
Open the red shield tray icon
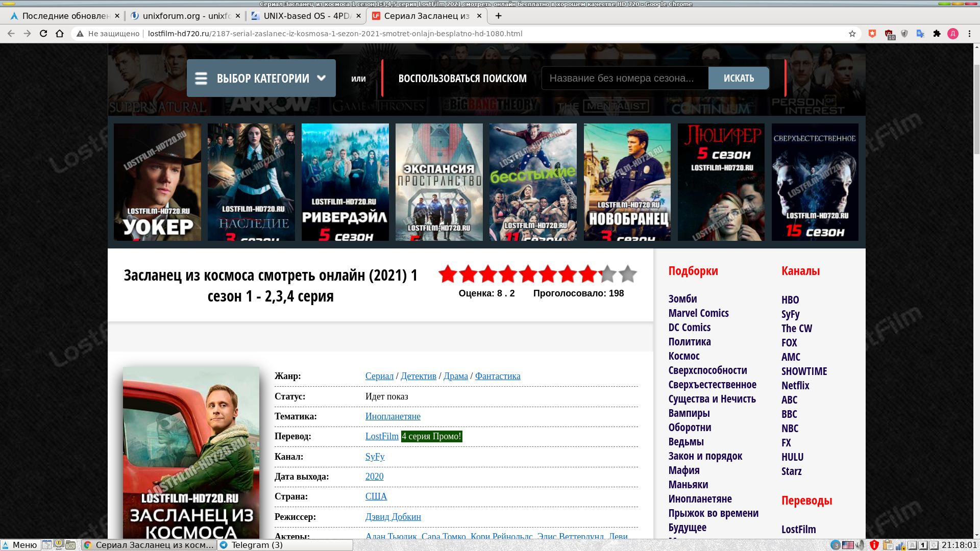[x=874, y=545]
